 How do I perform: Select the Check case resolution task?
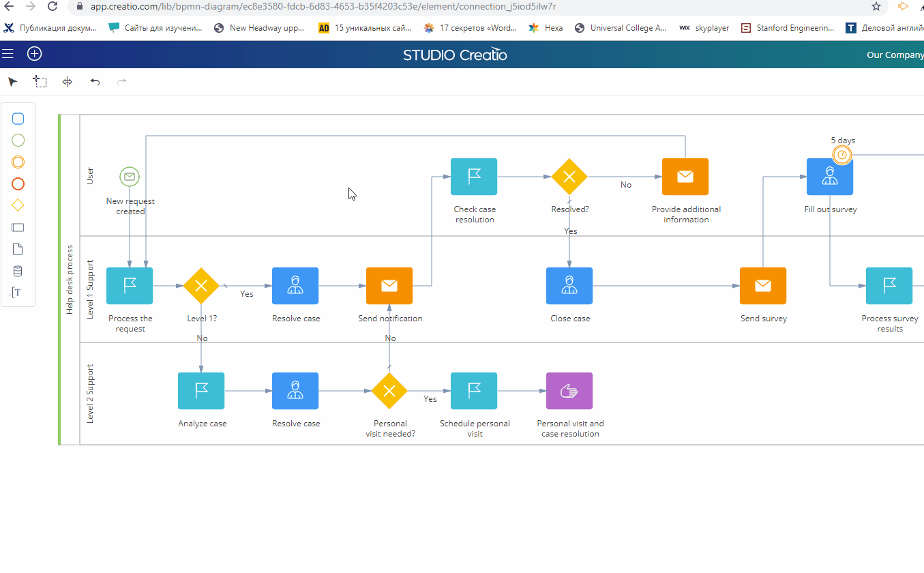click(x=474, y=177)
